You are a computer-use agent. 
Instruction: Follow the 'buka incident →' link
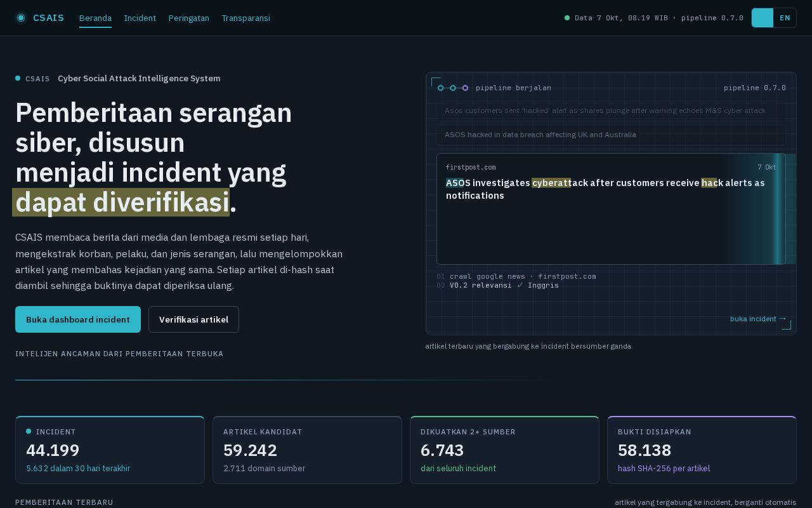point(758,319)
